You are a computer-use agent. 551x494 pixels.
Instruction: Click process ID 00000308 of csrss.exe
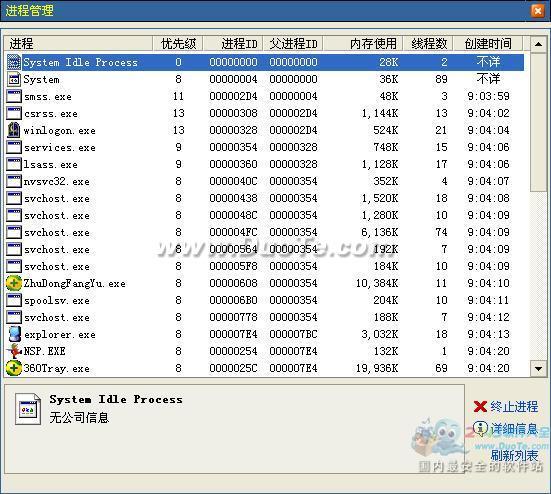point(233,113)
